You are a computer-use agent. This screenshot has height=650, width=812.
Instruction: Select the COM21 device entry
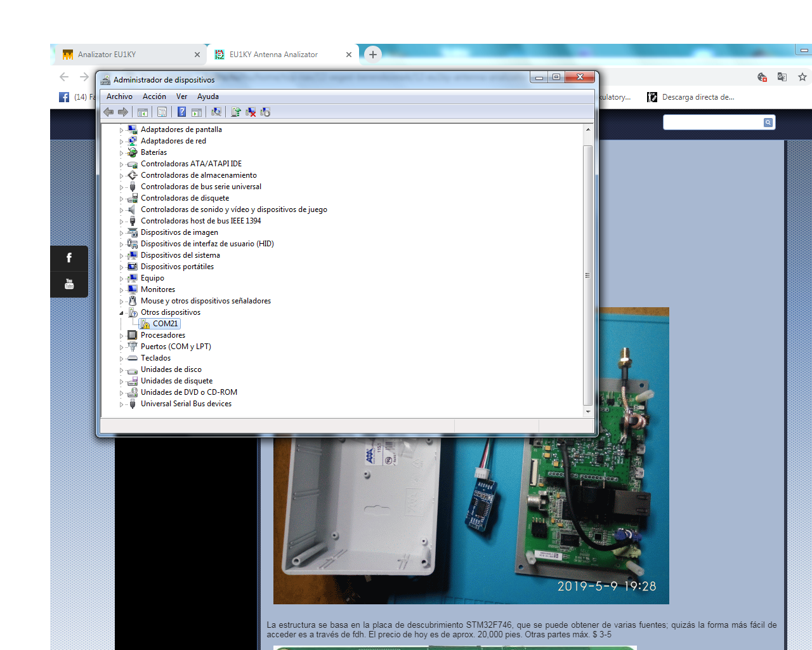coord(165,324)
